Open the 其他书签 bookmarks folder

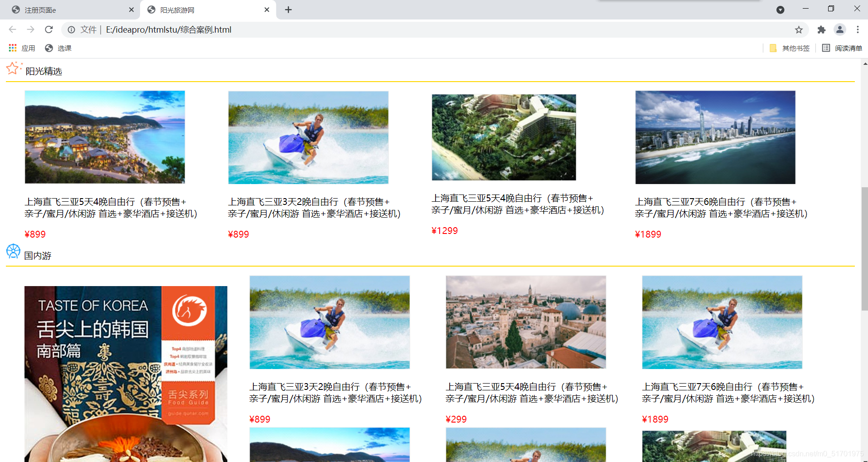coord(790,48)
